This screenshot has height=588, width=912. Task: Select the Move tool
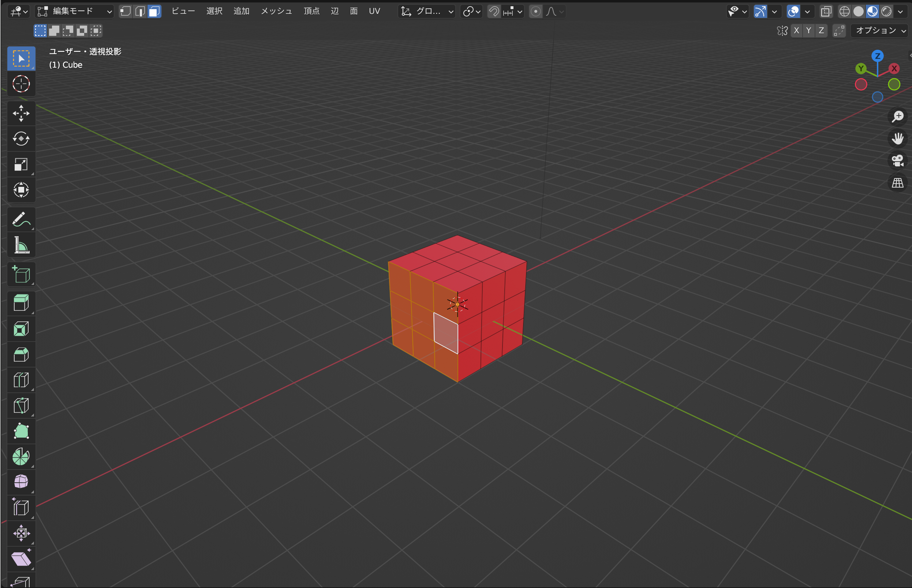click(x=21, y=113)
